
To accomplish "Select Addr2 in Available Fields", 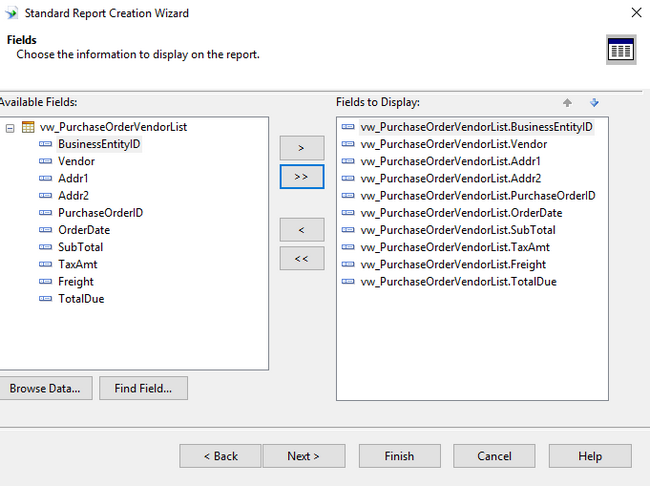I will pyautogui.click(x=73, y=196).
